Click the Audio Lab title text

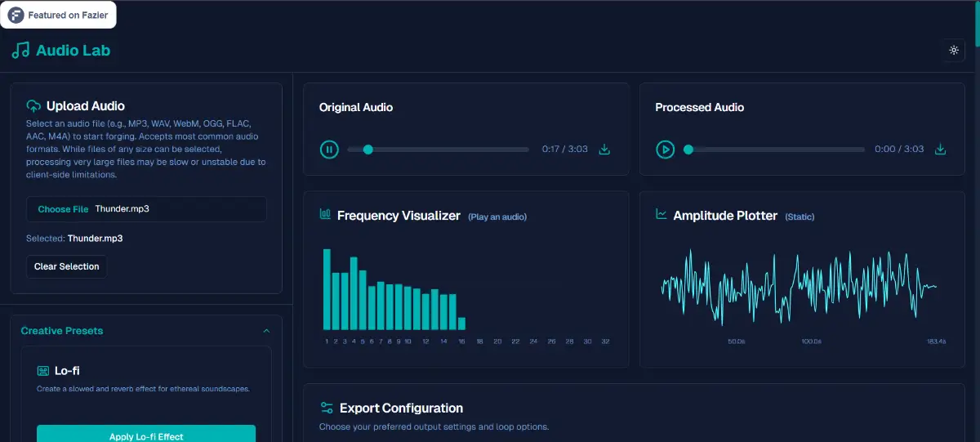pyautogui.click(x=73, y=51)
